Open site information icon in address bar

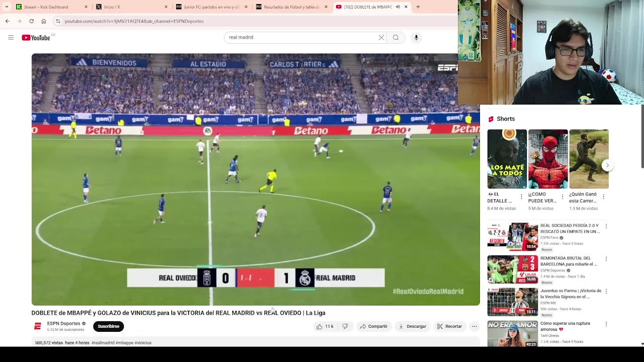[x=58, y=21]
